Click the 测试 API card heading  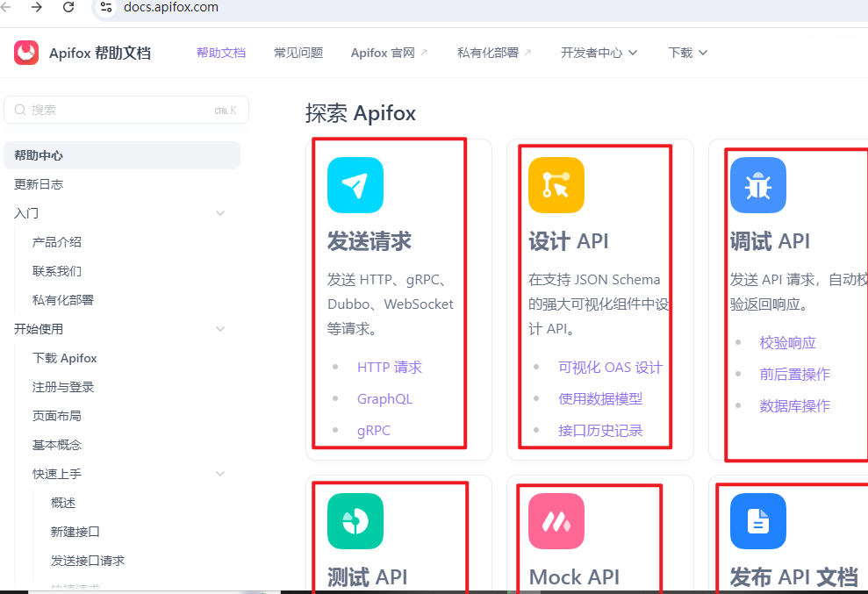[x=367, y=576]
